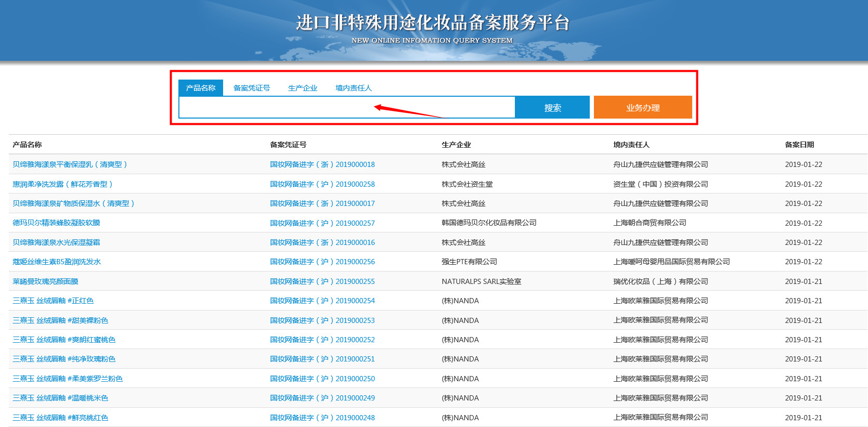The width and height of the screenshot is (868, 427).
Task: Click the orange 业务办理 button
Action: (x=642, y=108)
